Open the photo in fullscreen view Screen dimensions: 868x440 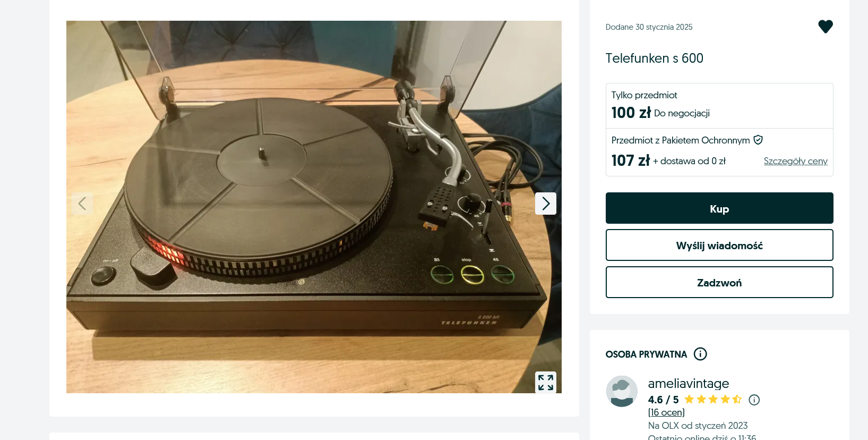pos(545,382)
